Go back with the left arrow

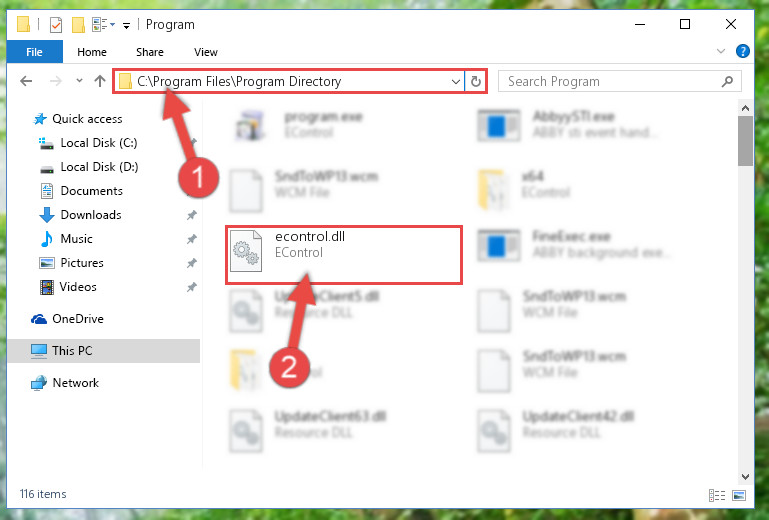point(26,81)
